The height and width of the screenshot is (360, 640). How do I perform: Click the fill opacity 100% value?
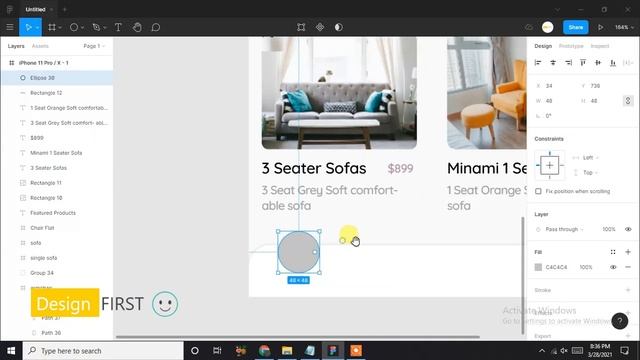click(586, 267)
